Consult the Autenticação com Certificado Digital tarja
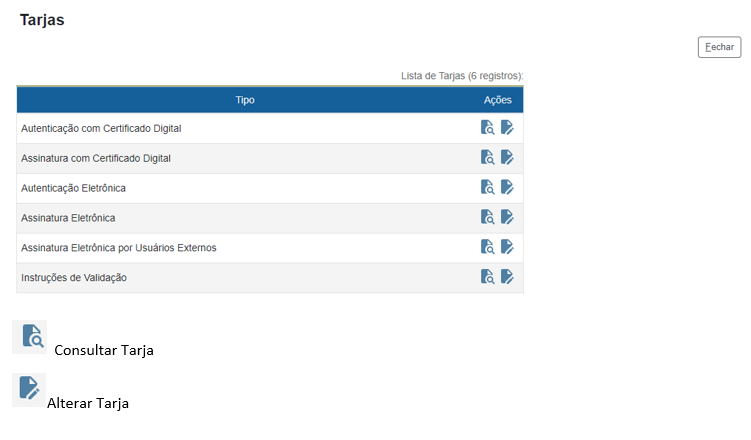The width and height of the screenshot is (751, 440). click(x=487, y=127)
